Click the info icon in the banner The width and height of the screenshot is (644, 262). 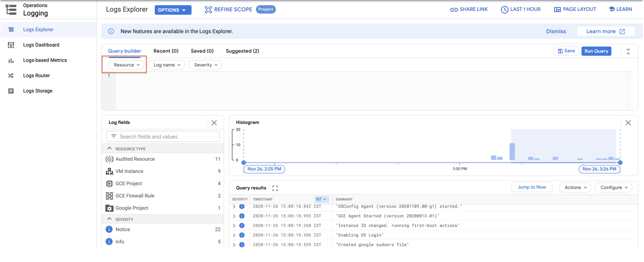[111, 31]
